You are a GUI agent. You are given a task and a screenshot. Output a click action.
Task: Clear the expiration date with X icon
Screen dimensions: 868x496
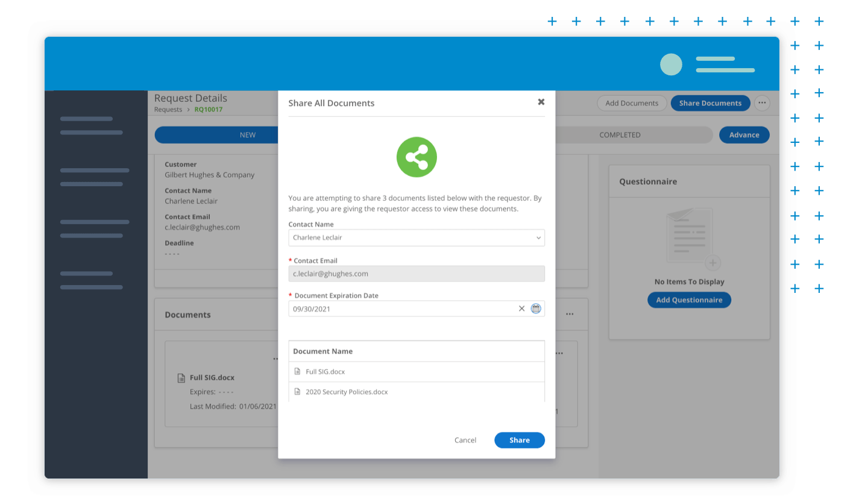click(522, 309)
